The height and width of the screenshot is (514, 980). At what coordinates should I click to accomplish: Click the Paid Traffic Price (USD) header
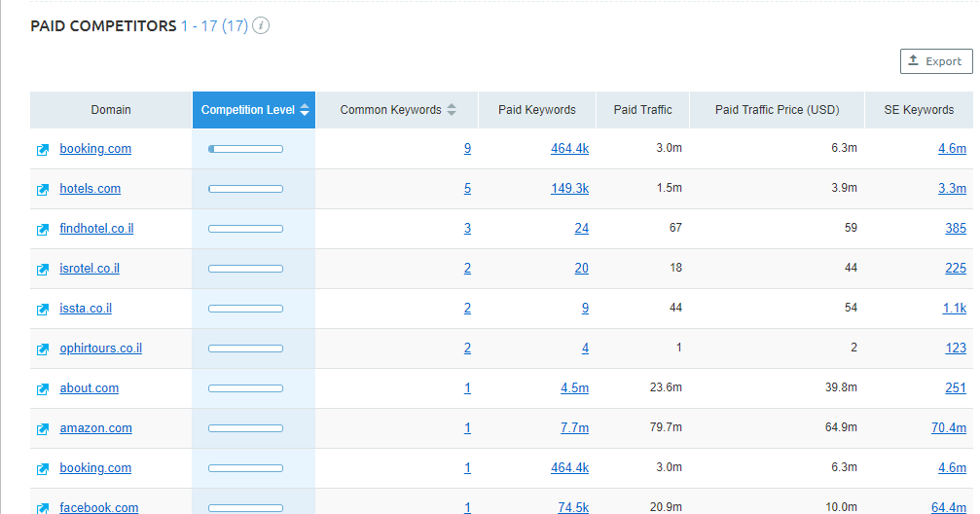(777, 110)
